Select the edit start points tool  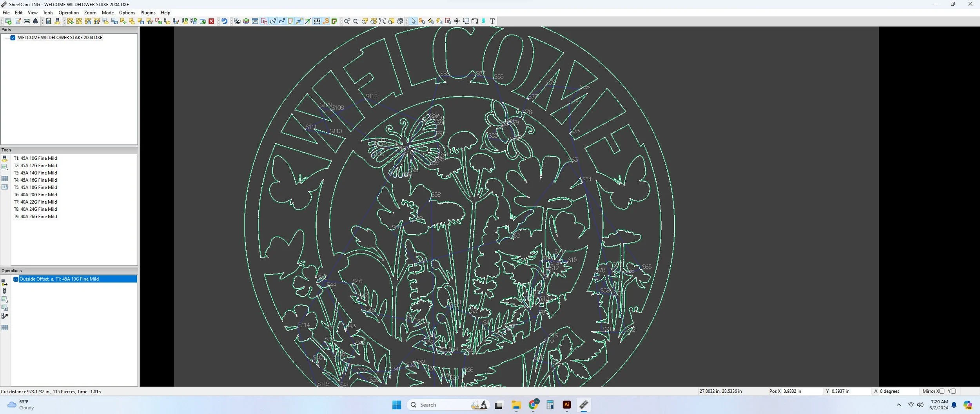point(421,21)
